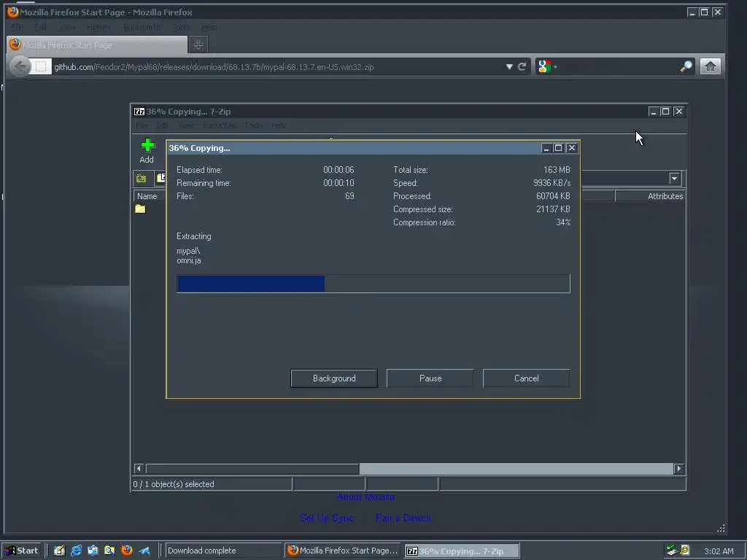Select the yellow folder item in 7-Zip list
The image size is (747, 560).
click(140, 209)
